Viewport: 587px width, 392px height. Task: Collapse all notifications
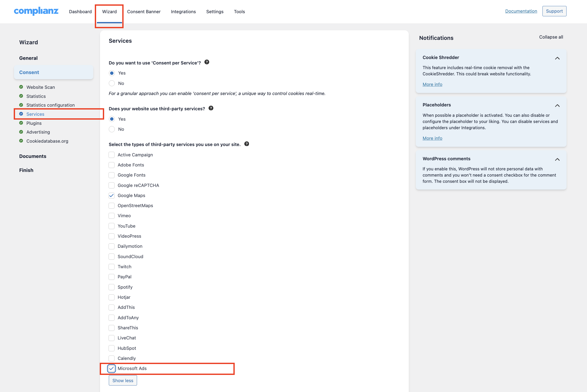coord(551,37)
